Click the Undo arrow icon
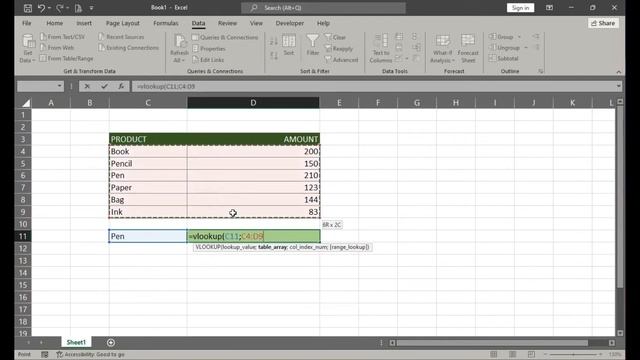The width and height of the screenshot is (640, 360). click(41, 8)
